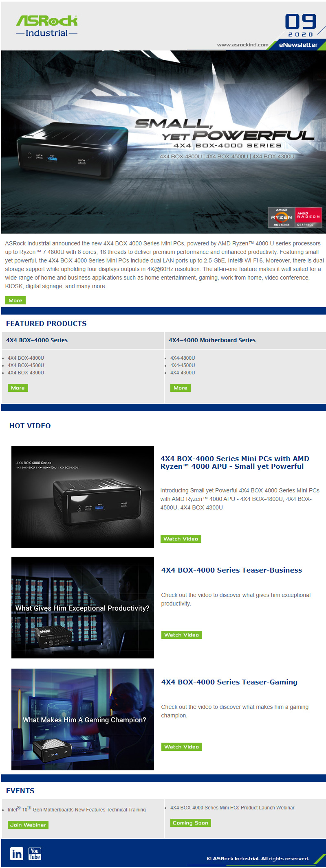The height and width of the screenshot is (868, 326).
Task: Click the hero banner Small Yet Powerful
Action: point(163,142)
